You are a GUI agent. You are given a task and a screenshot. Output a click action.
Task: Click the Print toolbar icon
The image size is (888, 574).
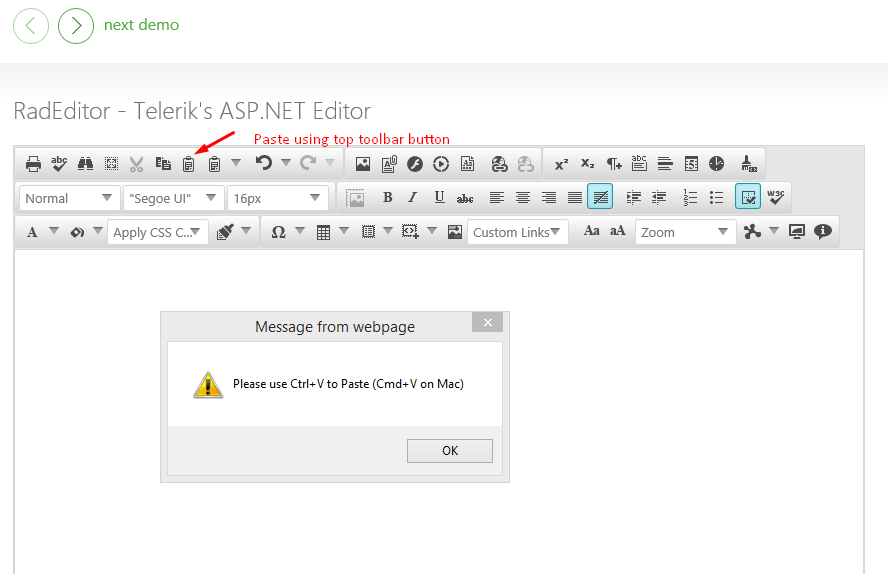(33, 164)
